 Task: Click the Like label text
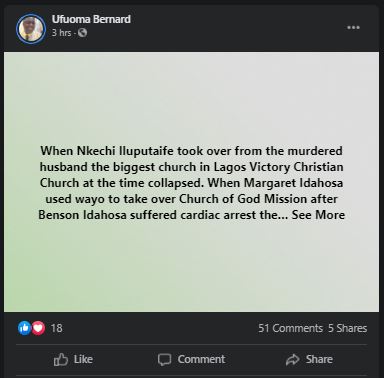83,359
